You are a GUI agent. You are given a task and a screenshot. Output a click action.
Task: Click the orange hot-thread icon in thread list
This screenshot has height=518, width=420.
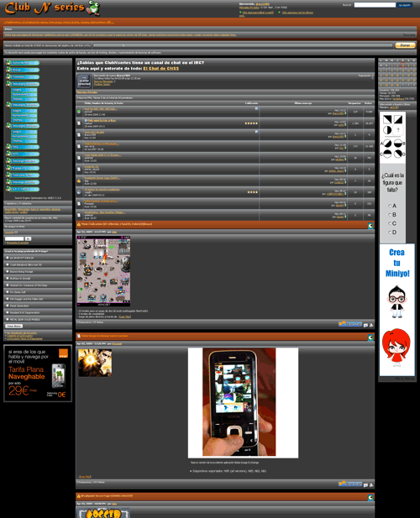(79, 181)
